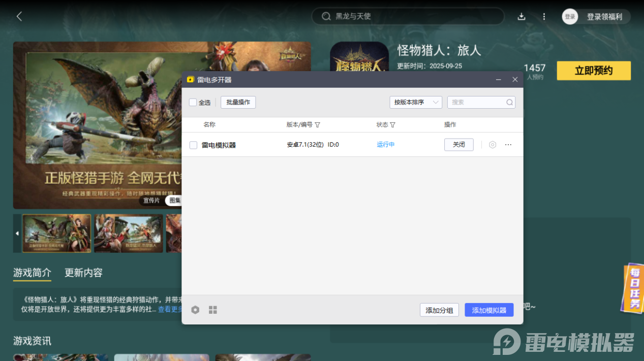Open the 按版本排序 sorting dropdown
This screenshot has height=361, width=644.
coord(416,102)
